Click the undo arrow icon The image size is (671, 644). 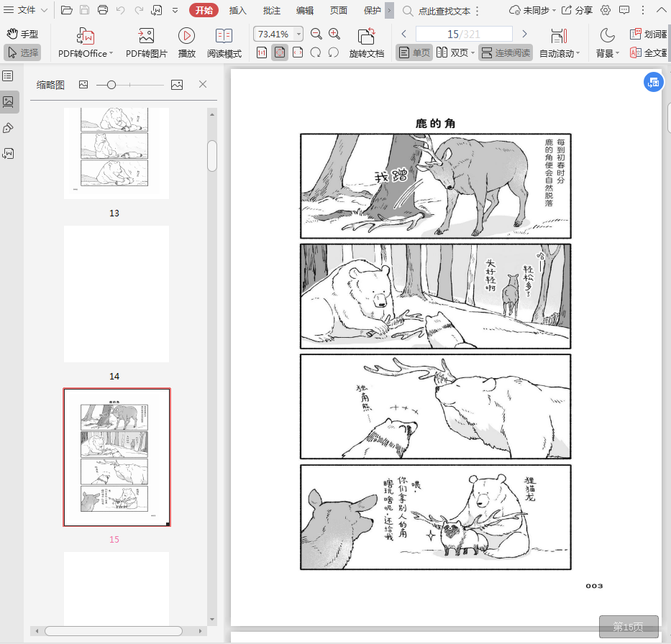(121, 10)
